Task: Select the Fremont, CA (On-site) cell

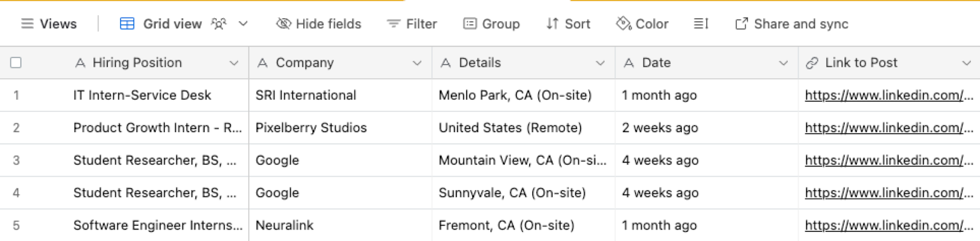Action: 524,225
